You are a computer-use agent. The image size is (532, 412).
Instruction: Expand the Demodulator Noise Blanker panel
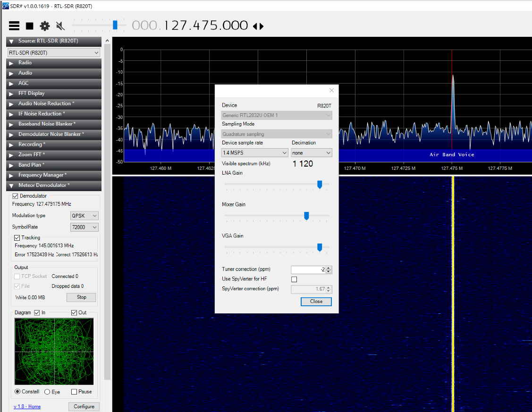coord(54,135)
